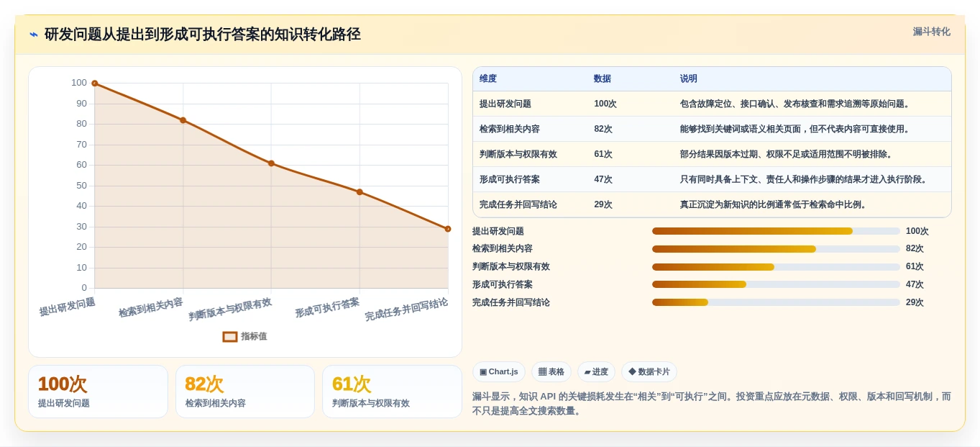This screenshot has width=980, height=447.
Task: Click the x-axis label 完成任务并回写结论
Action: point(406,310)
